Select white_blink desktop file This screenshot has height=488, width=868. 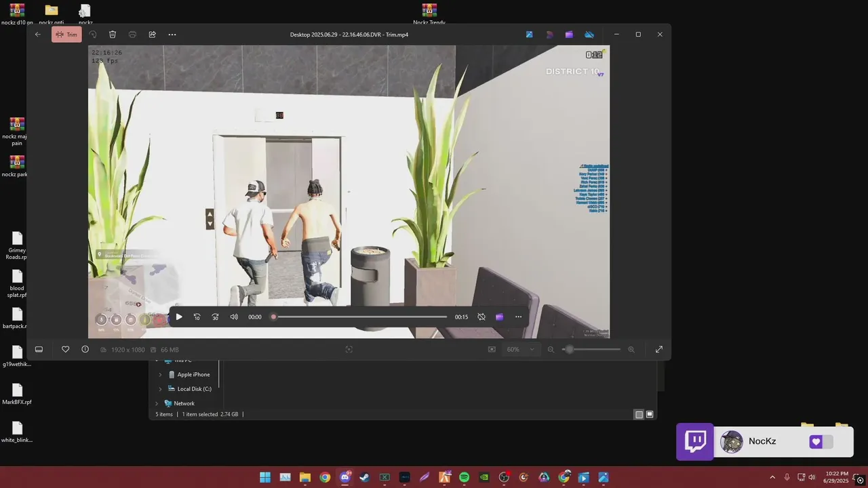(17, 432)
